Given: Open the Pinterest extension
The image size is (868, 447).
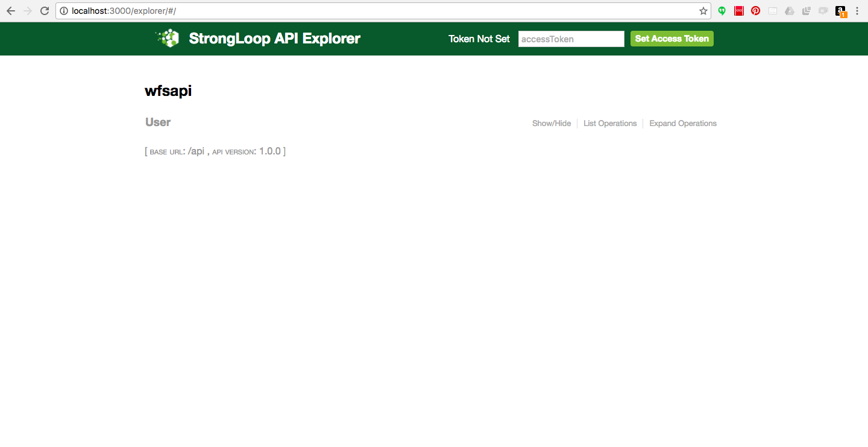Looking at the screenshot, I should (756, 11).
